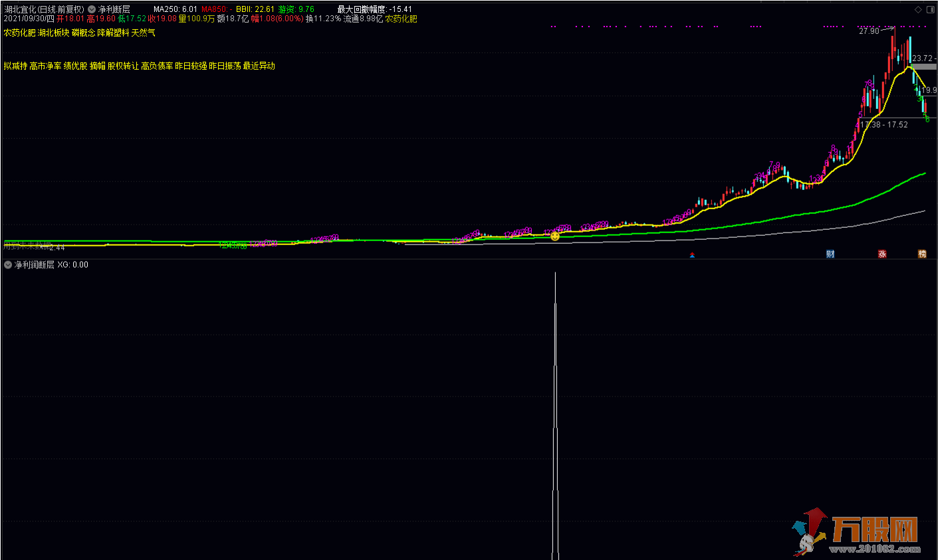The image size is (938, 560).
Task: Select the 磷概念 concept tag
Action: click(x=83, y=33)
